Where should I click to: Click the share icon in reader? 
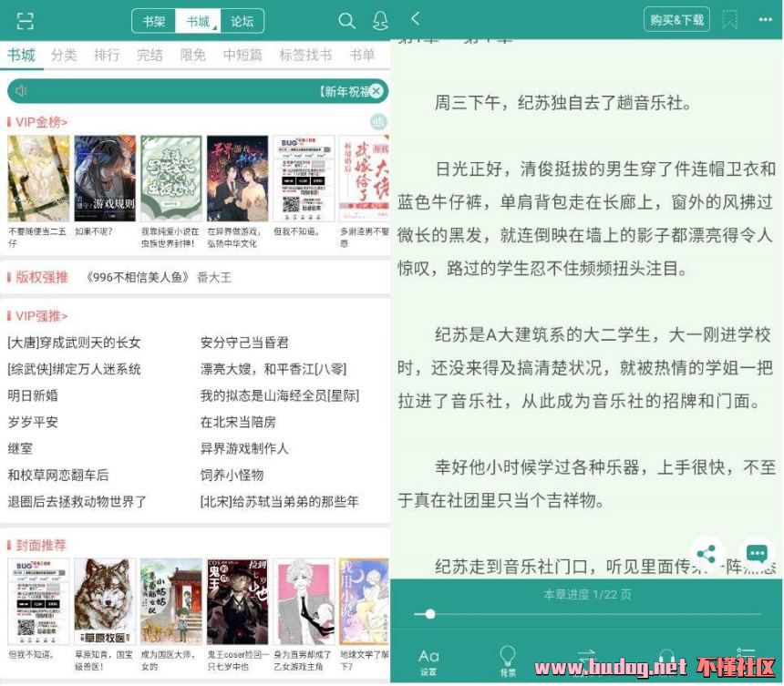(706, 553)
